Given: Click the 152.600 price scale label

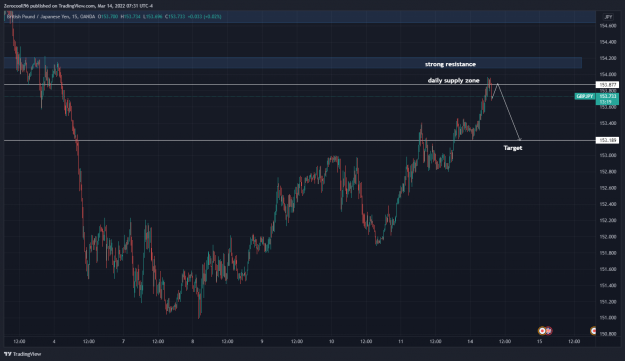Looking at the screenshot, I should [607, 188].
